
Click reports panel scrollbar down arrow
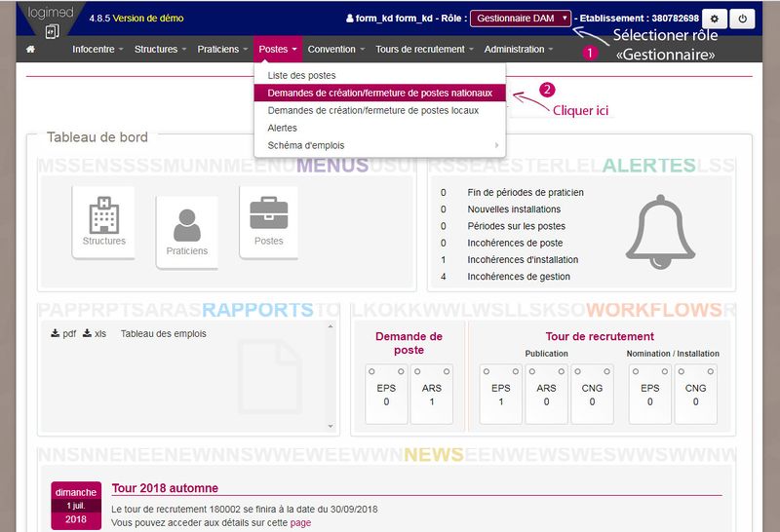331,426
